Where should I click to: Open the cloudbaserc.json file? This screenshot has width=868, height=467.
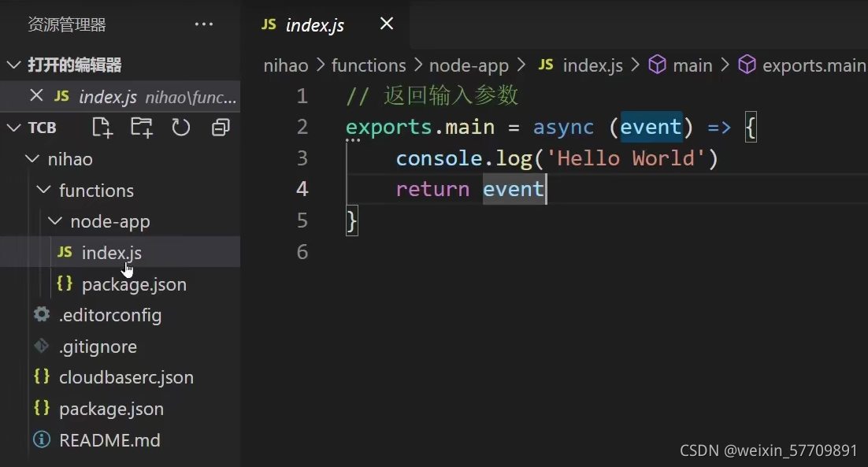coord(121,377)
